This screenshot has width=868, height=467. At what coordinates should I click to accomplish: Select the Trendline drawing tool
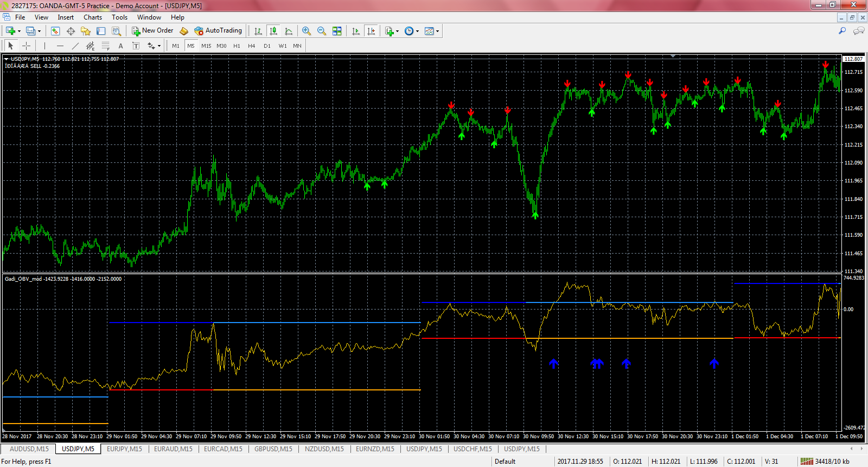pyautogui.click(x=75, y=46)
